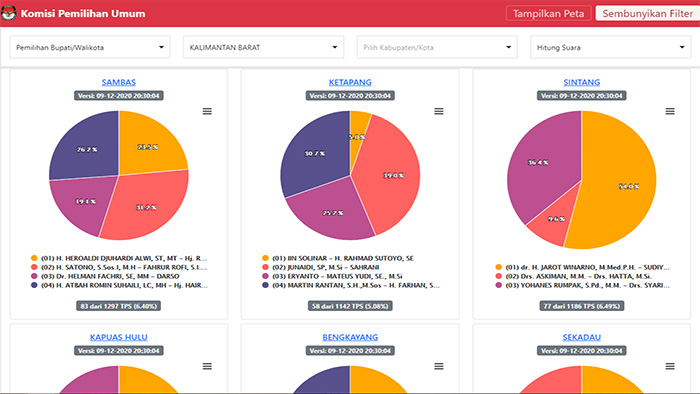Viewport: 700px width, 394px height.
Task: Click Tampilkan Peta button
Action: tap(548, 13)
